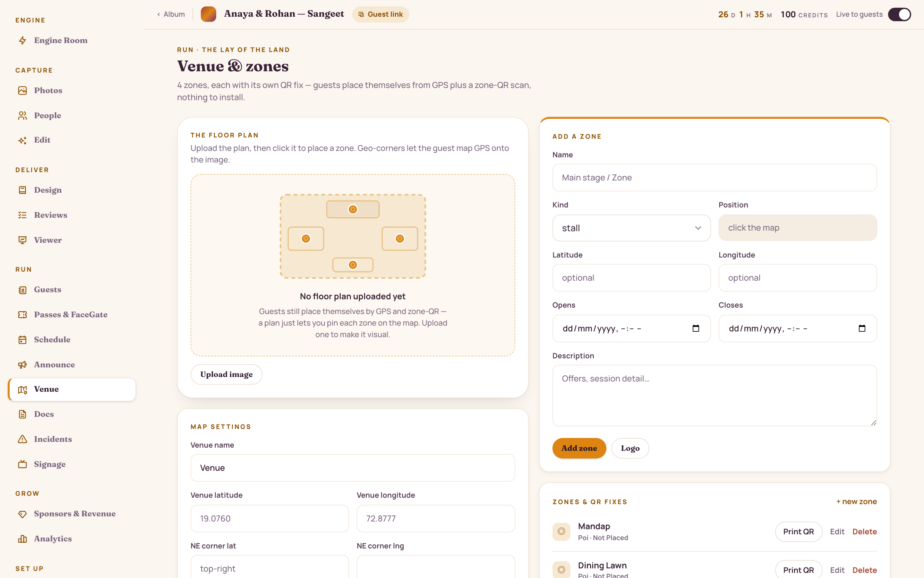
Task: Click the Logo button
Action: (630, 448)
